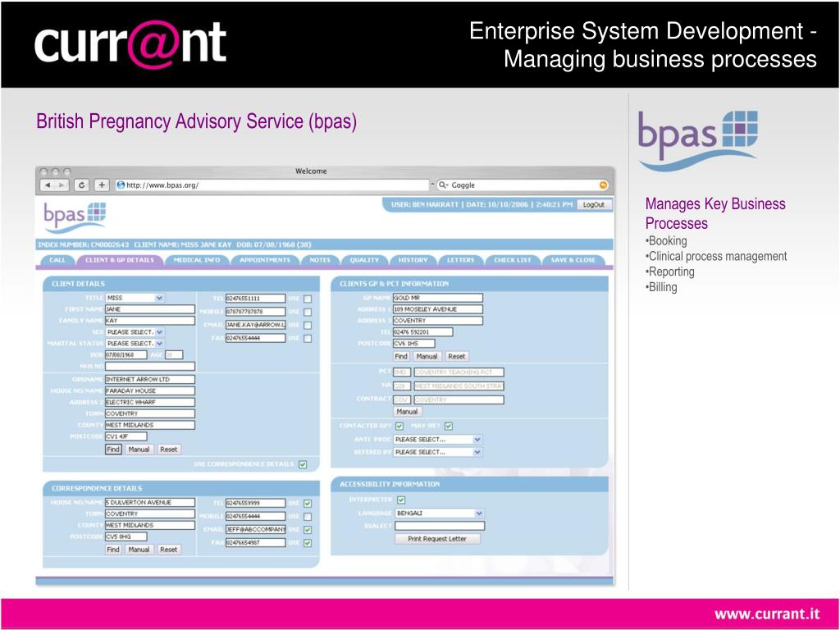Reload the page with the refresh icon
This screenshot has height=630, width=840.
(x=81, y=185)
